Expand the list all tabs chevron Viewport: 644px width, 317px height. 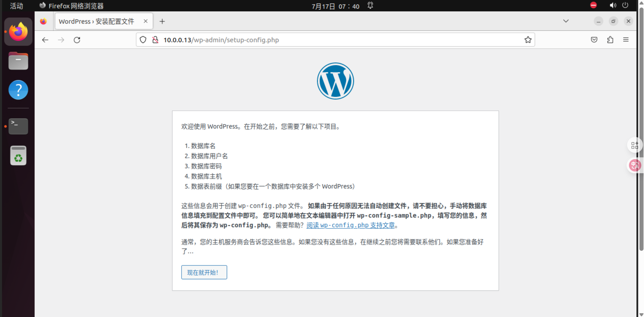pyautogui.click(x=566, y=21)
